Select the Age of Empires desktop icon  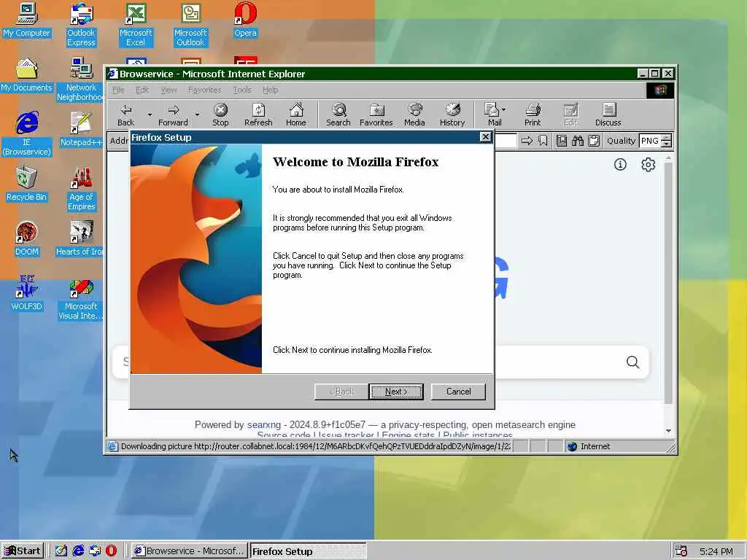click(x=82, y=189)
